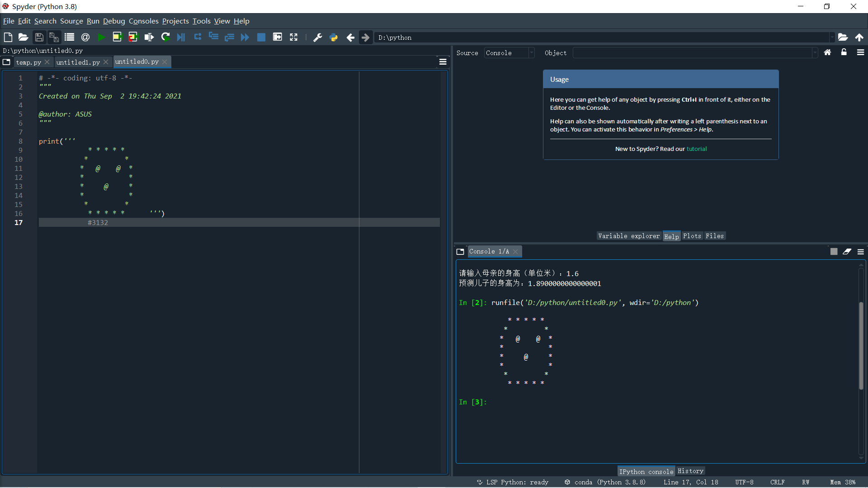Maximize the current pane with the fullscreen icon
Viewport: 868px width, 488px height.
click(294, 38)
